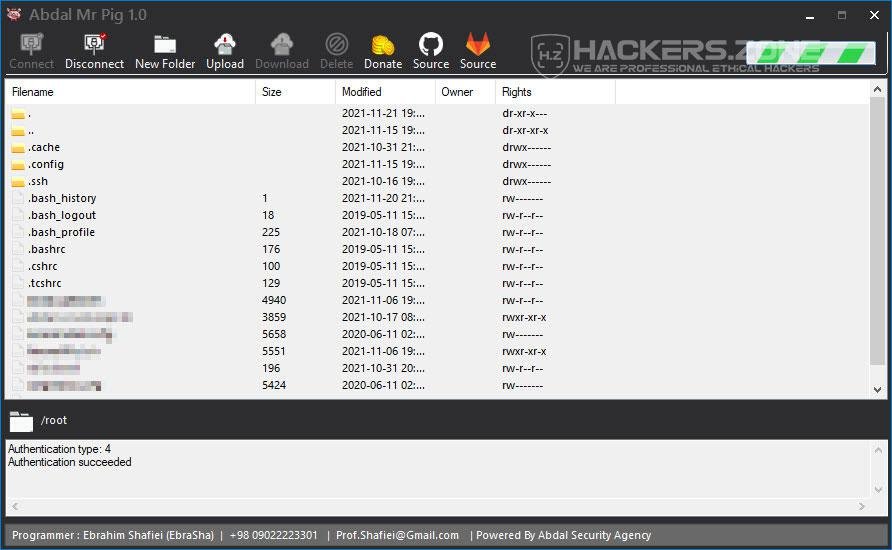Viewport: 892px width, 550px height.
Task: Select the .cshrc file
Action: tap(43, 266)
